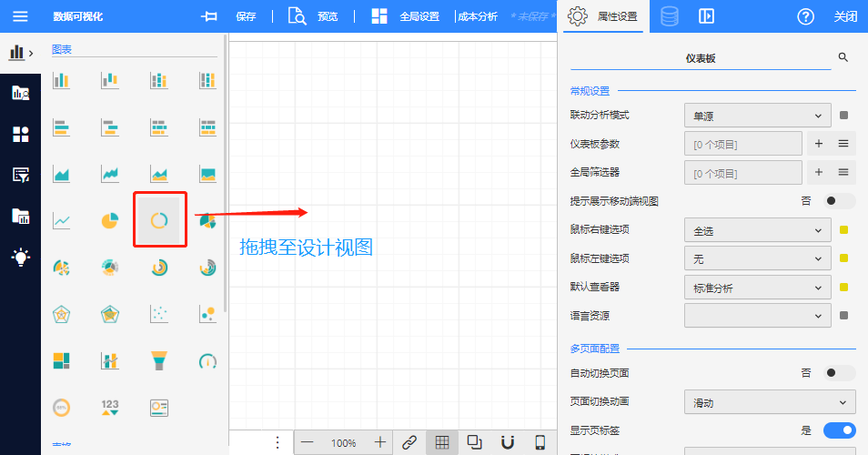Click the 仪表板参数 items field
Image resolution: width=868 pixels, height=455 pixels.
742,144
